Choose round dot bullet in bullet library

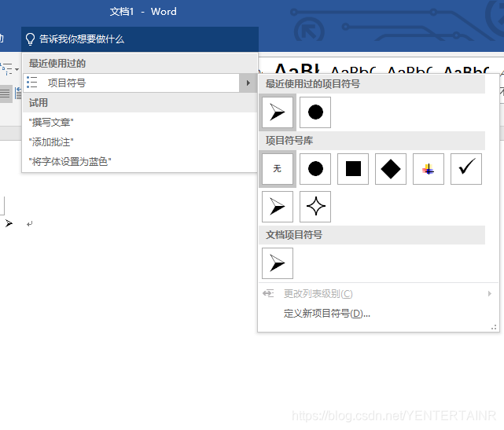click(x=315, y=169)
